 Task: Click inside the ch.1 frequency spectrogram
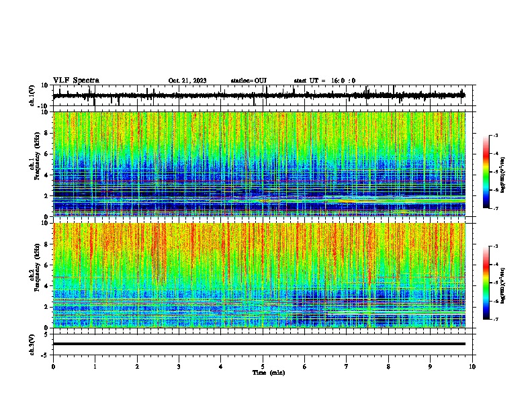[259, 164]
